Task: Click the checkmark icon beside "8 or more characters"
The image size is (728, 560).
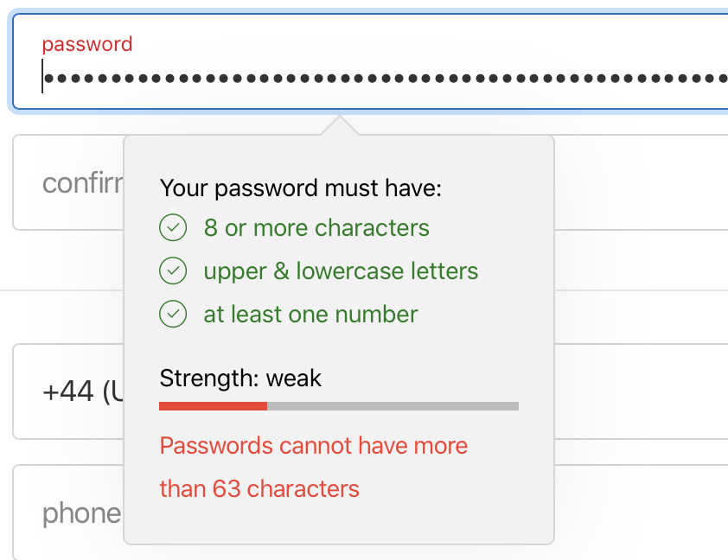Action: 174,228
